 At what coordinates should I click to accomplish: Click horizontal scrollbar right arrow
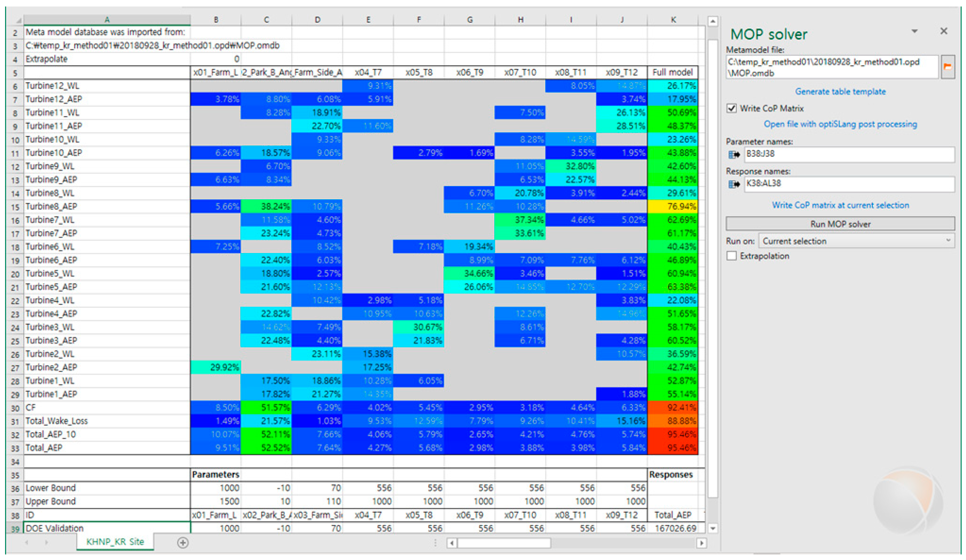702,543
